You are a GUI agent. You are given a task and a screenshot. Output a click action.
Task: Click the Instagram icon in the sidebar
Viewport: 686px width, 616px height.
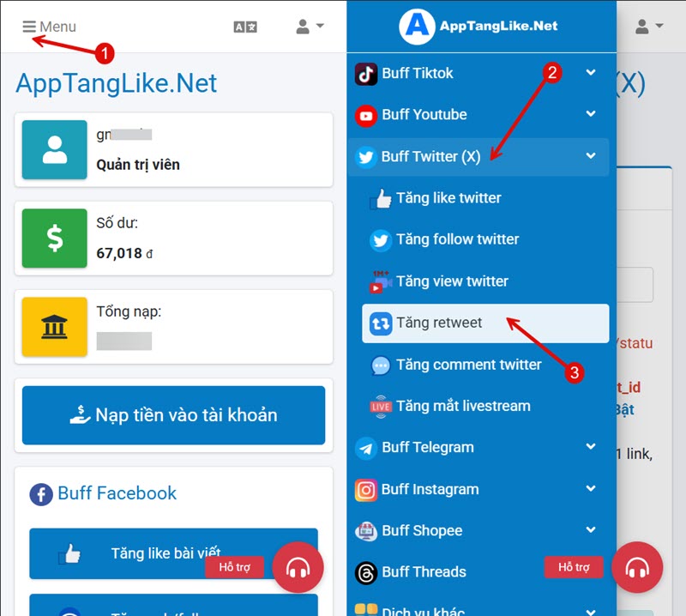pyautogui.click(x=366, y=490)
